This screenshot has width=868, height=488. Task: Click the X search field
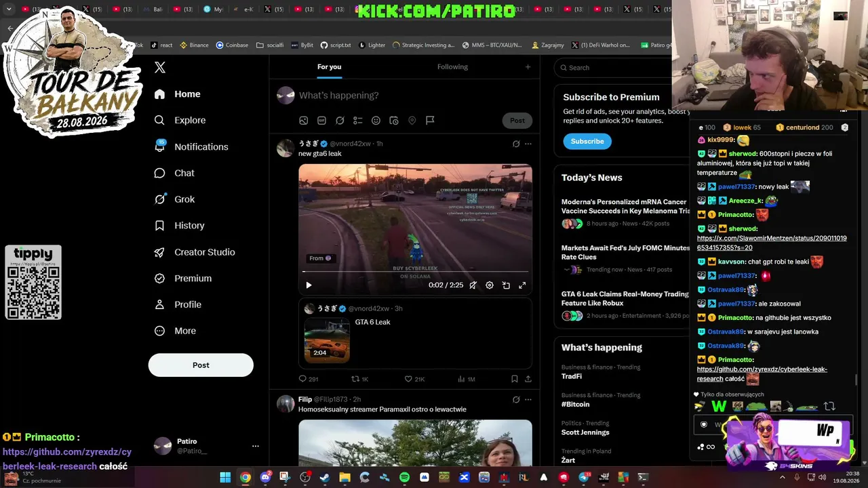614,68
